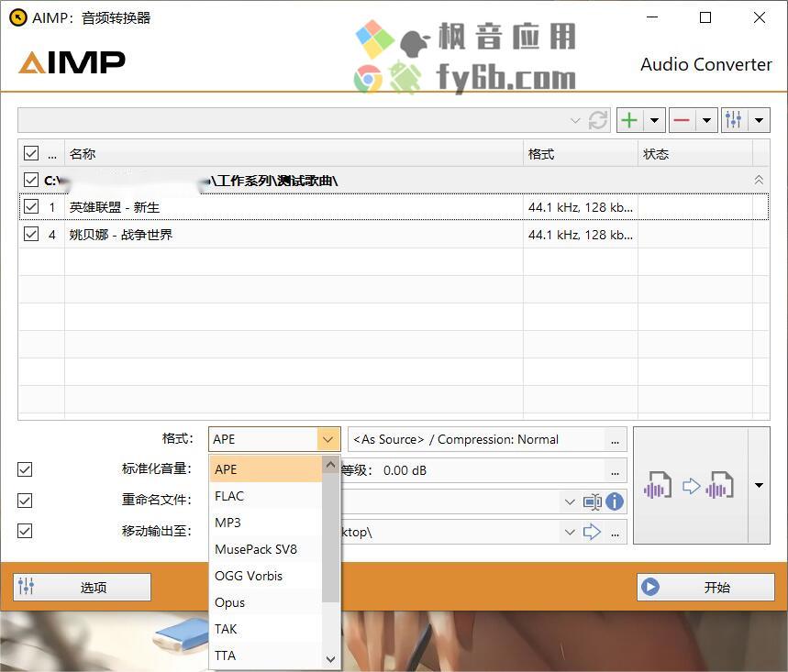Toggle the folder group checkbox for 测试歌曲
The image size is (788, 672).
click(31, 180)
